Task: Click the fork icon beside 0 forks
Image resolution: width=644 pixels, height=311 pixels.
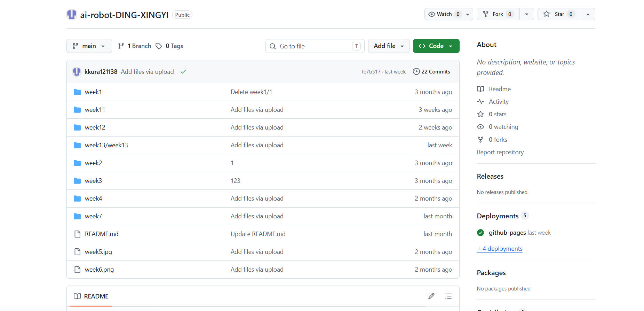Action: point(480,140)
